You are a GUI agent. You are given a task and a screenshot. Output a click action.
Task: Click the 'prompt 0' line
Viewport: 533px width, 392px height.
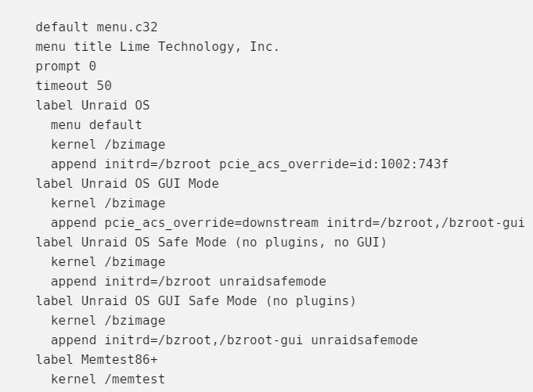66,67
